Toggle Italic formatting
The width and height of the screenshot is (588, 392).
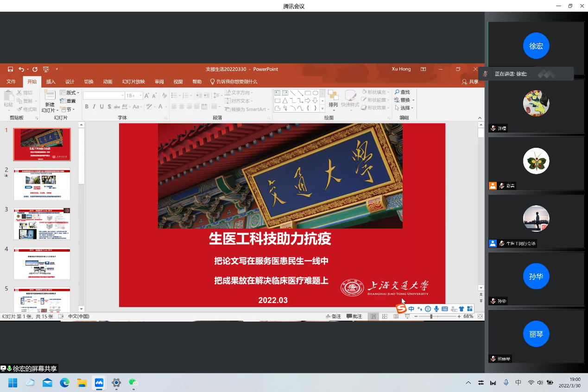click(94, 107)
